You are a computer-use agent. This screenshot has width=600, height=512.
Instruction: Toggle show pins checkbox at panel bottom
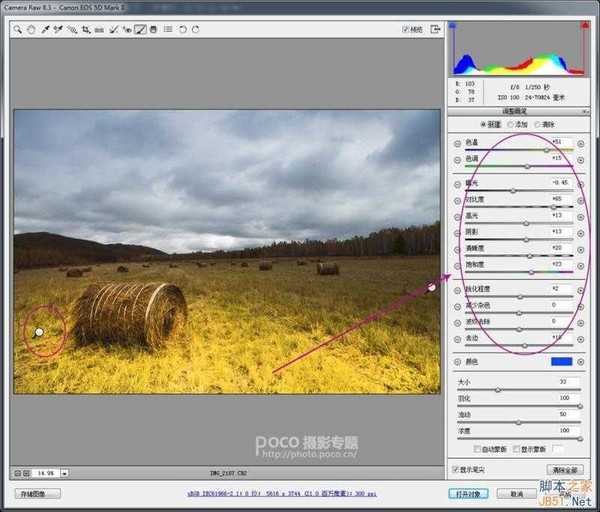tap(457, 469)
